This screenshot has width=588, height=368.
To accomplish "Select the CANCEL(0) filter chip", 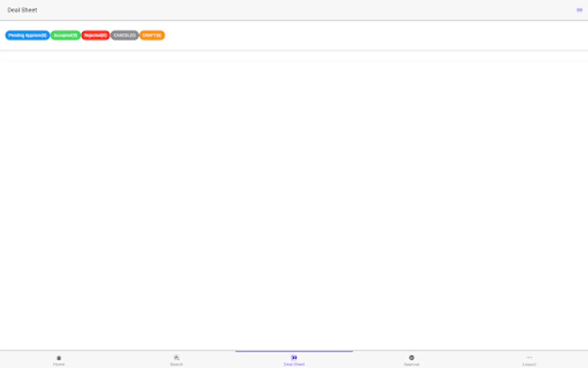I will (124, 35).
